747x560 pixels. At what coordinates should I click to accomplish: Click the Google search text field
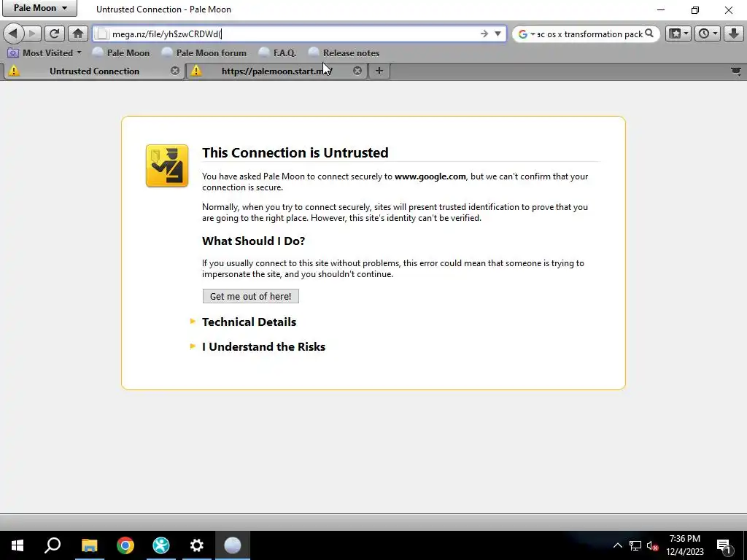[x=589, y=34]
